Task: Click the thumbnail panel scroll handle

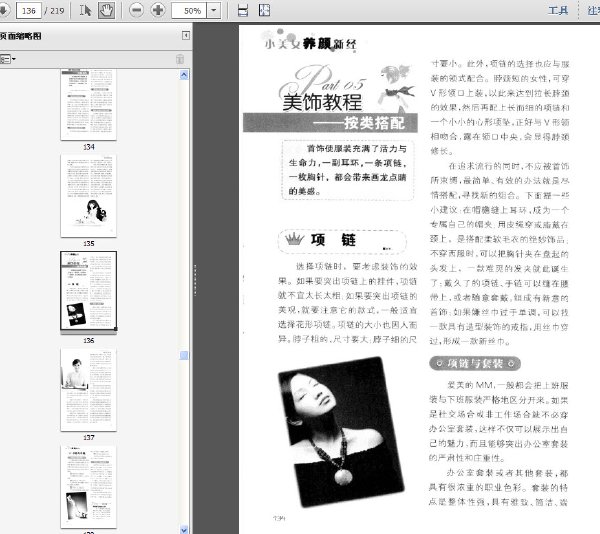Action: click(x=184, y=355)
